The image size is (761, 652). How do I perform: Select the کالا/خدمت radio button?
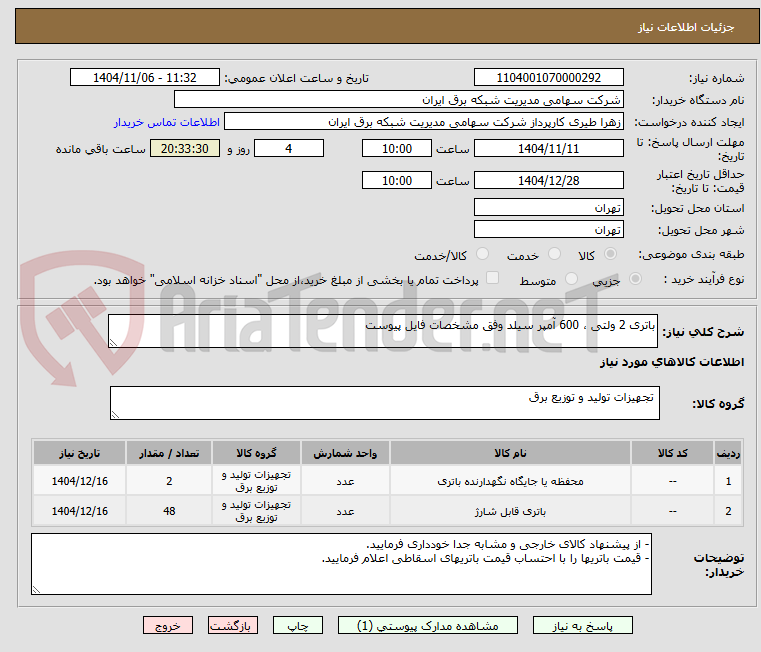coord(482,254)
